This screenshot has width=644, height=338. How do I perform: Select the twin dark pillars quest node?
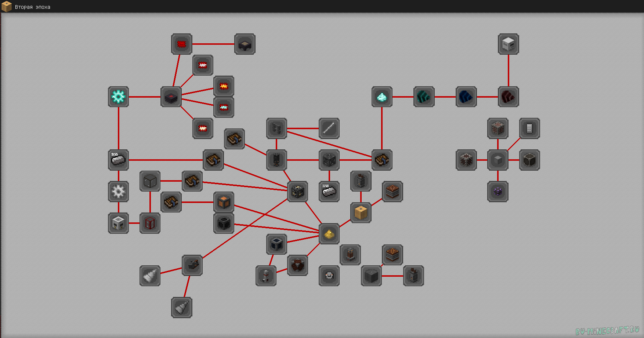276,128
